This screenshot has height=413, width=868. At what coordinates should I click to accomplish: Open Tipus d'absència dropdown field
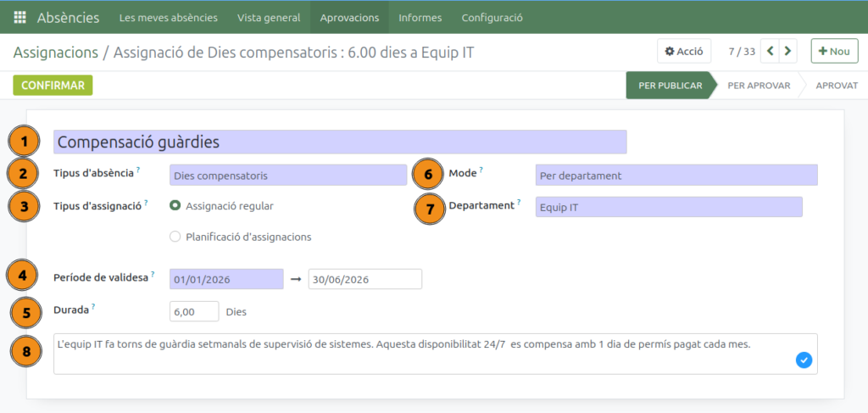pyautogui.click(x=288, y=176)
